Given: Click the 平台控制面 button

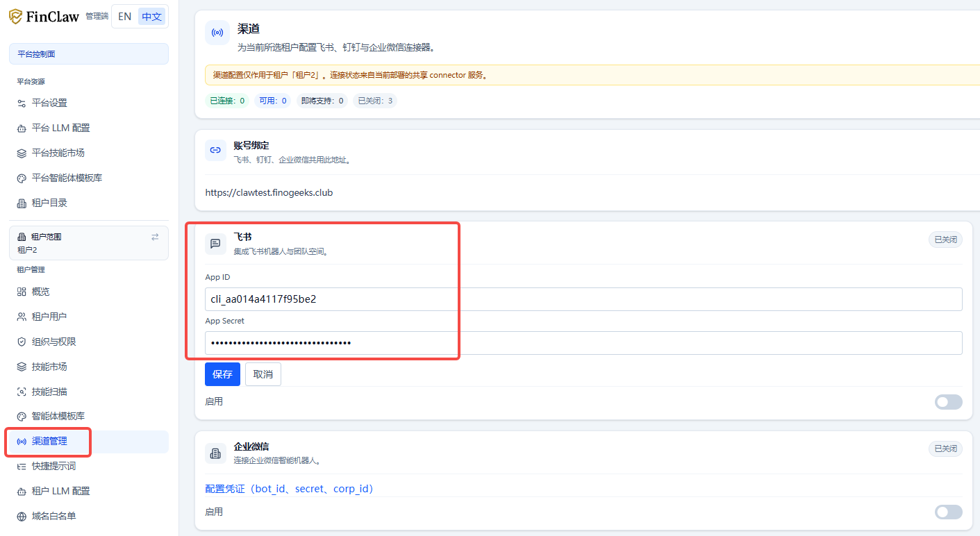Looking at the screenshot, I should (89, 53).
